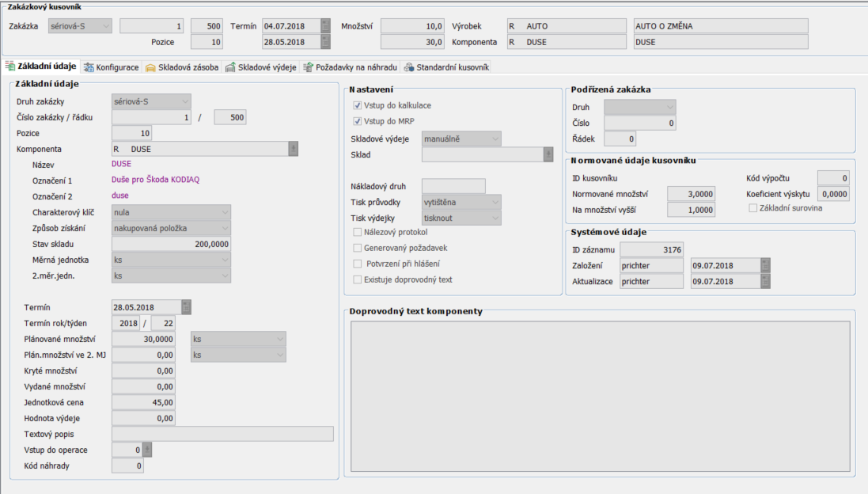The height and width of the screenshot is (494, 868).
Task: Open Skladové výdeje dropdown showing manuálně
Action: [x=461, y=139]
